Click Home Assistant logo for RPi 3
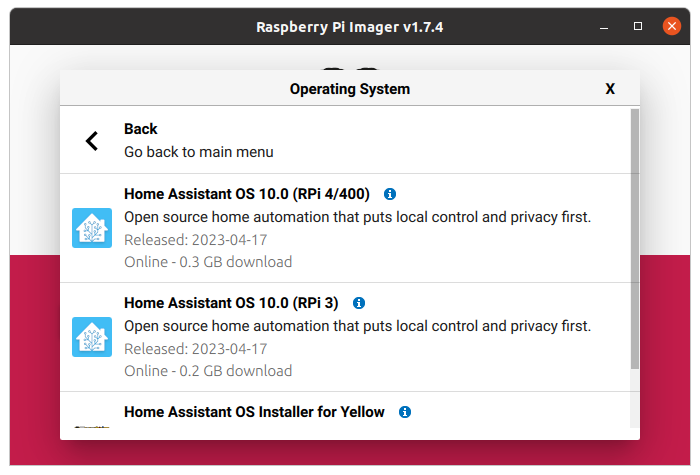This screenshot has height=475, width=700. (x=92, y=337)
